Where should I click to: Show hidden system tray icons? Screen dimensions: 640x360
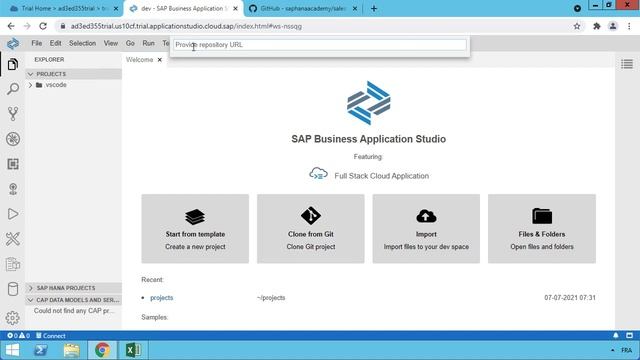tap(612, 350)
